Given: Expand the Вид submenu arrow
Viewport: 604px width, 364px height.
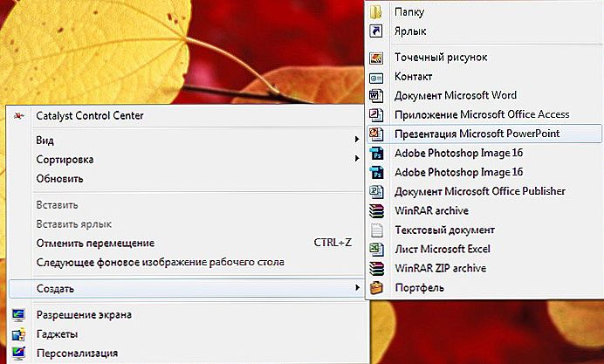Looking at the screenshot, I should [357, 140].
